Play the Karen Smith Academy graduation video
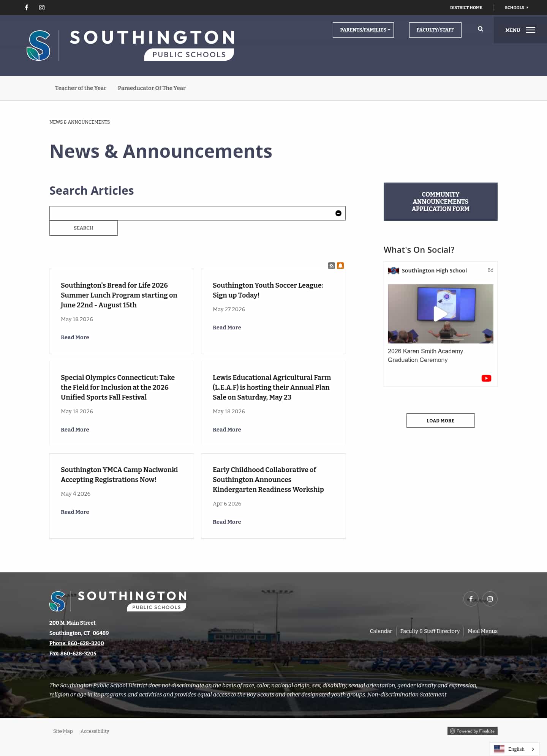 point(440,314)
